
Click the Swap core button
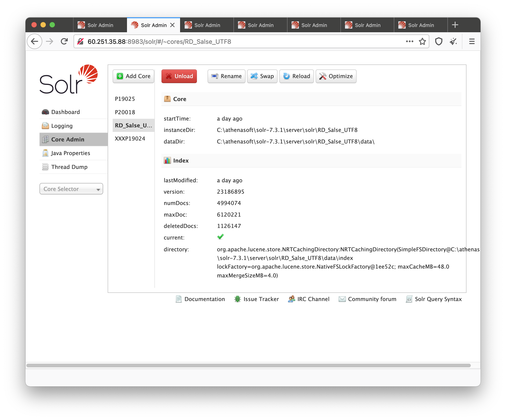click(x=262, y=76)
